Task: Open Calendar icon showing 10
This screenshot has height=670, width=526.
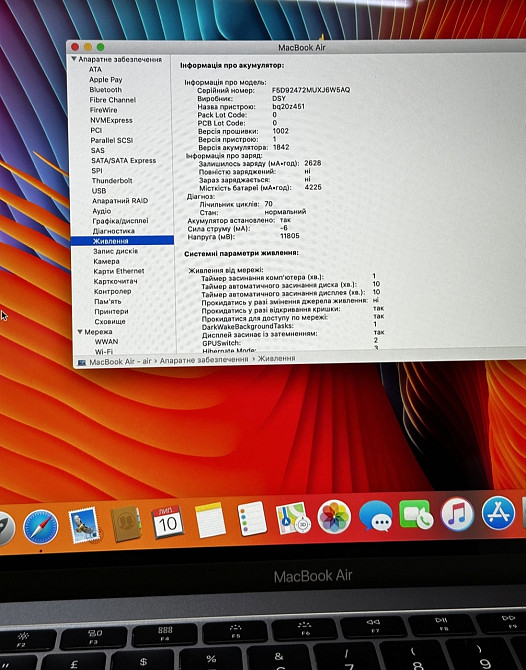Action: [x=167, y=522]
